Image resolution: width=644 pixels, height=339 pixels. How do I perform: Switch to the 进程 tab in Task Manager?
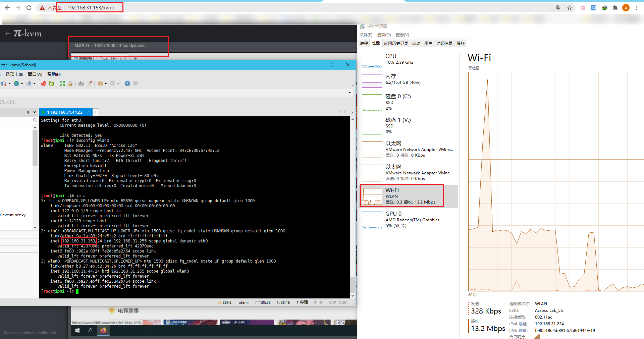(x=364, y=43)
